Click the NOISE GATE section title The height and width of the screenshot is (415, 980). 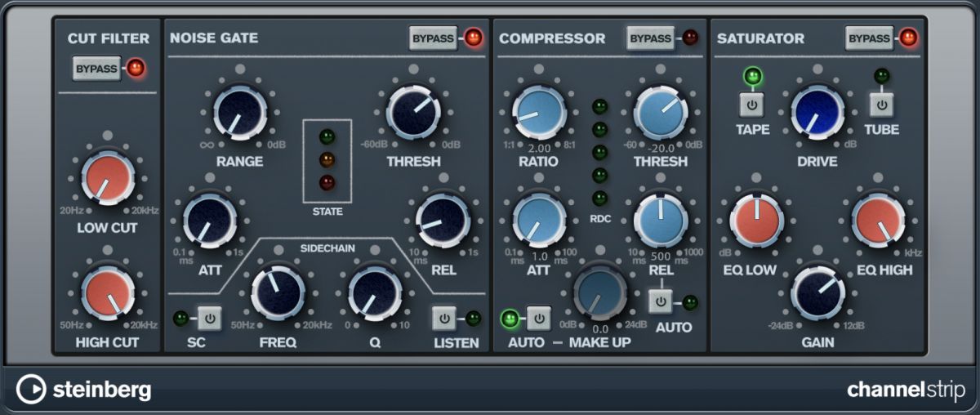point(214,38)
